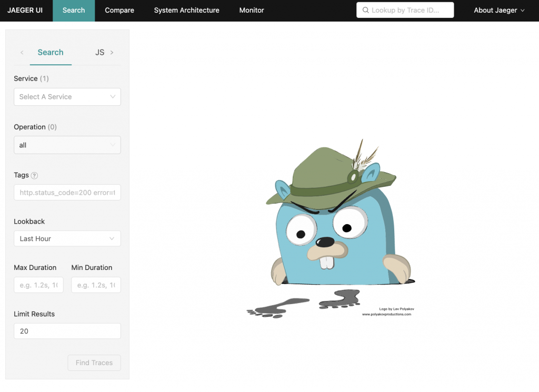The width and height of the screenshot is (539, 392).
Task: Click the magnifier icon in trace lookup
Action: [x=365, y=11]
